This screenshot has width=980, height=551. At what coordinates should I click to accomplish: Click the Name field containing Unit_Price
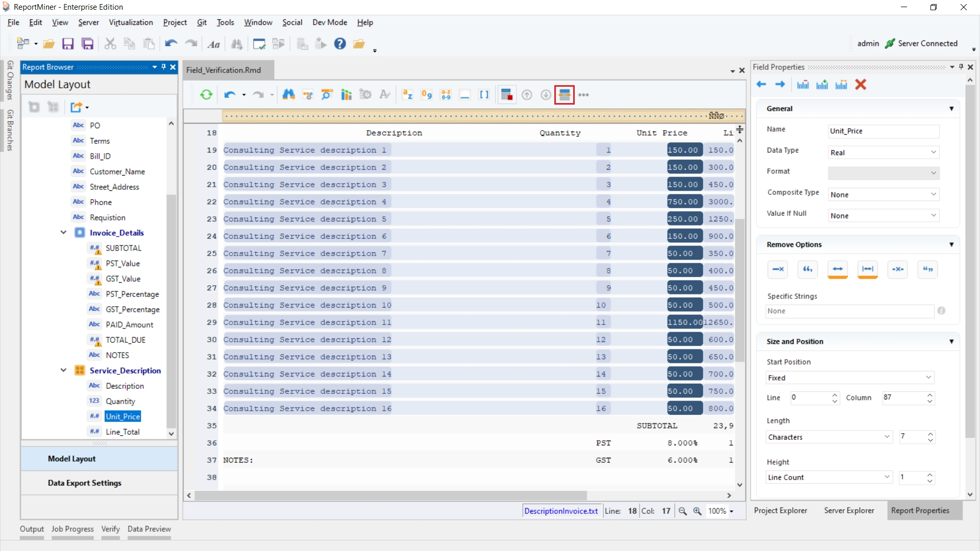[x=883, y=131]
